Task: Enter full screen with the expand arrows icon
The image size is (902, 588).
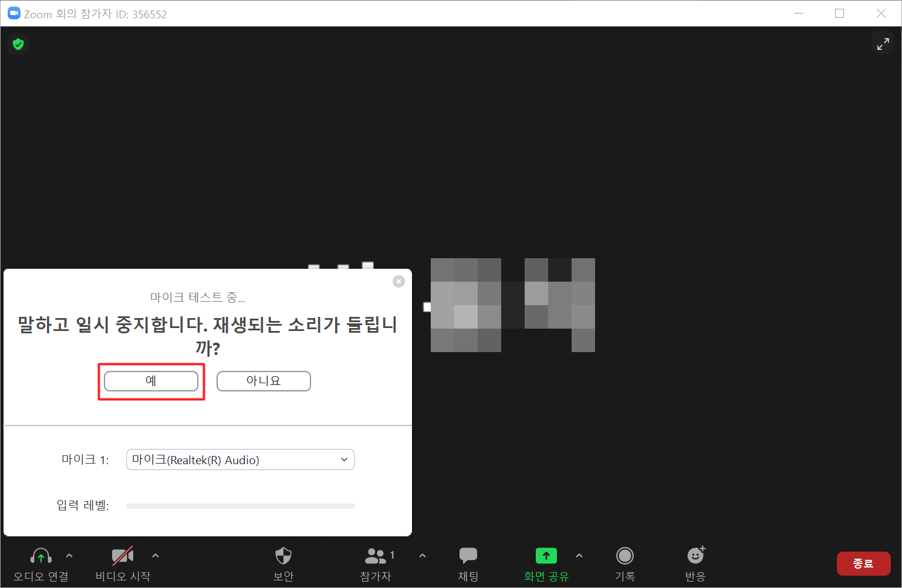Action: click(x=883, y=44)
